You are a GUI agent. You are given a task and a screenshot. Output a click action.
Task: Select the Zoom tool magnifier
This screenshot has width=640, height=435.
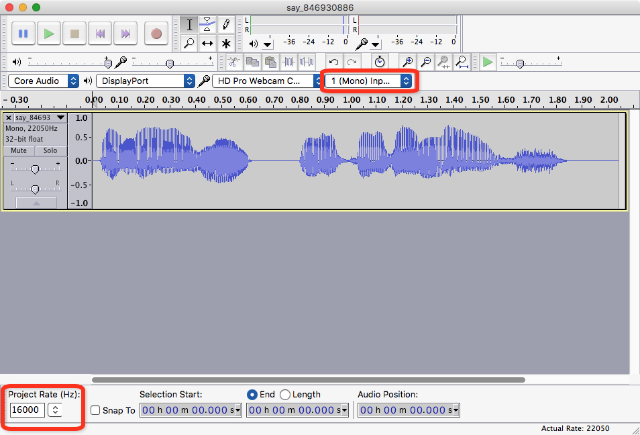189,43
